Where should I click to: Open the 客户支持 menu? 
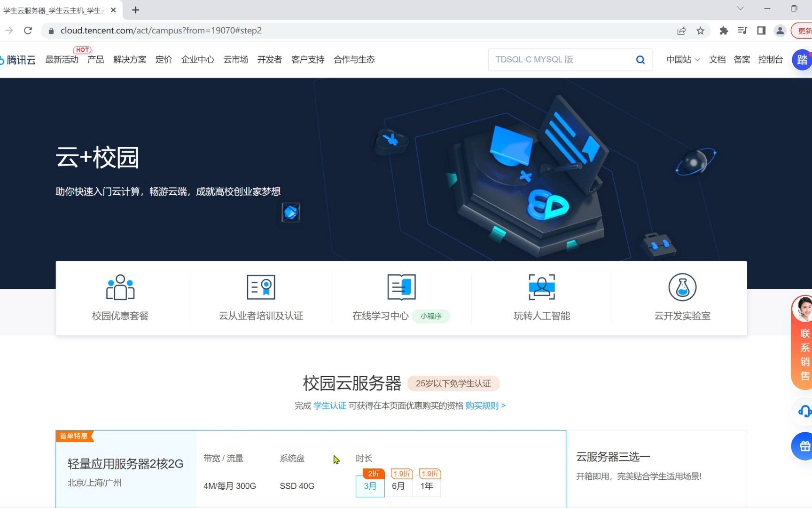click(308, 59)
